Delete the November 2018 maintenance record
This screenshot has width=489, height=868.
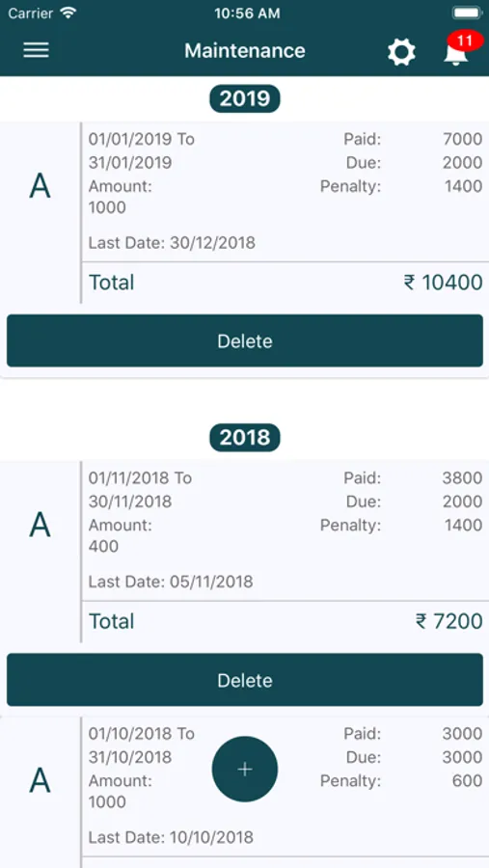pos(245,680)
